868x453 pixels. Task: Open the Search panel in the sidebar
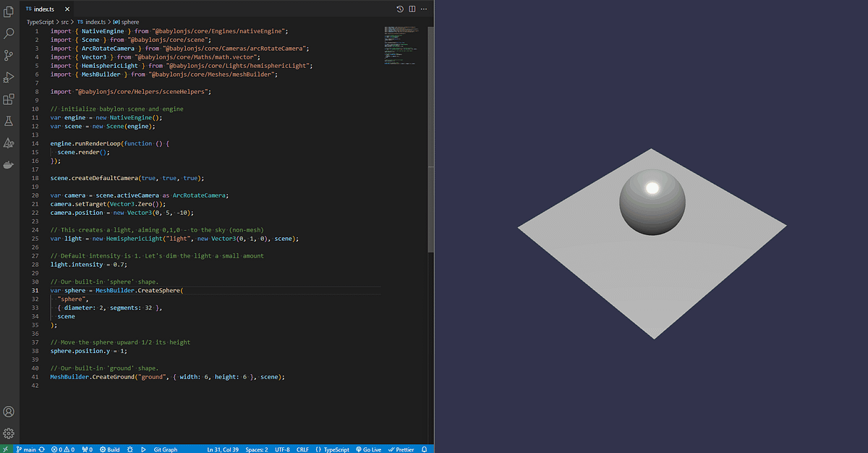9,33
